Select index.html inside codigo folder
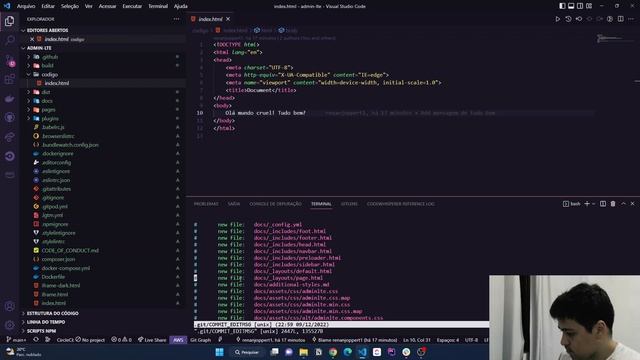The width and height of the screenshot is (640, 360). pyautogui.click(x=57, y=83)
